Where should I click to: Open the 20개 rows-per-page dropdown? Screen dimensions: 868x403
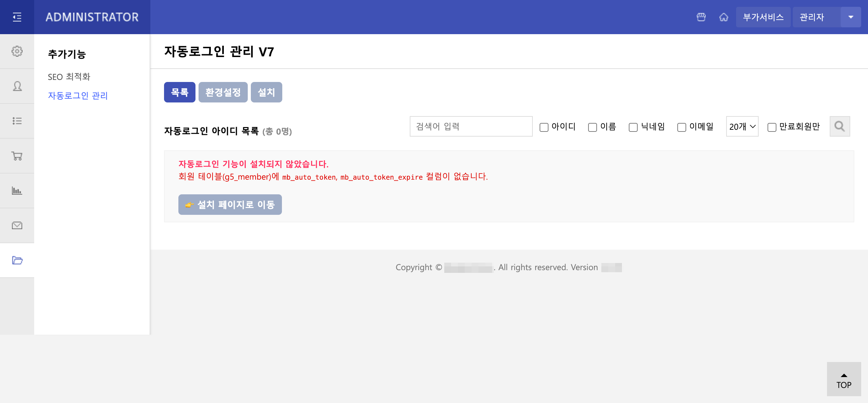pyautogui.click(x=742, y=126)
